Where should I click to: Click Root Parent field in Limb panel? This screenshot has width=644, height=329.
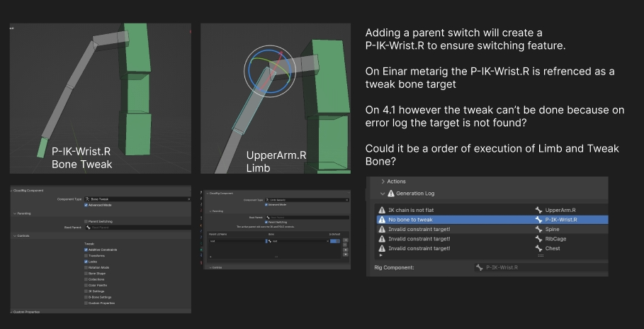coord(307,218)
